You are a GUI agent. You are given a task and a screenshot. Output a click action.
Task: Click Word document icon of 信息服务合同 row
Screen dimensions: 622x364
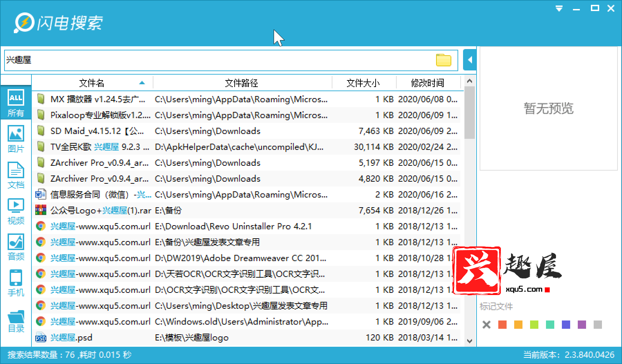(41, 194)
